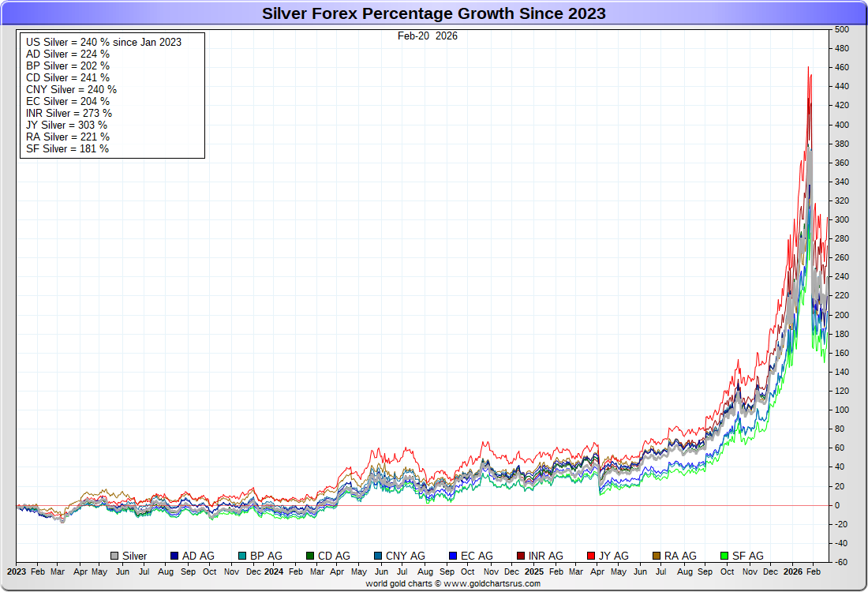Click 'SF Silver = 181 %' stats line
The width and height of the screenshot is (868, 592).
click(x=67, y=148)
